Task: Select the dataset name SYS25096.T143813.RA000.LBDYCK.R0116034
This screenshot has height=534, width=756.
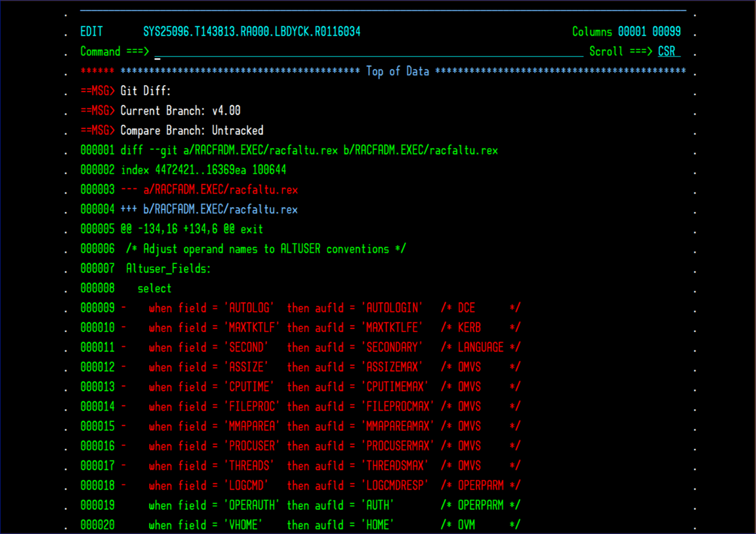Action: pos(252,31)
